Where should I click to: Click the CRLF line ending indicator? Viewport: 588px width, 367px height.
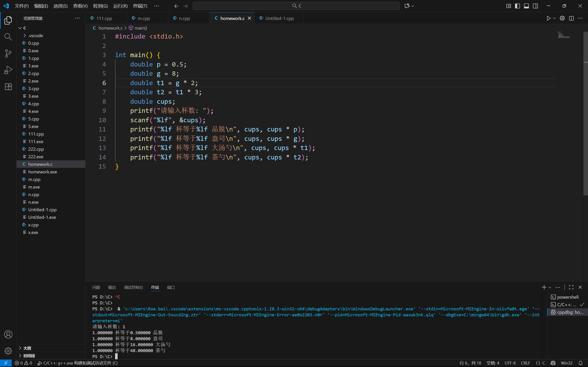coord(525,363)
